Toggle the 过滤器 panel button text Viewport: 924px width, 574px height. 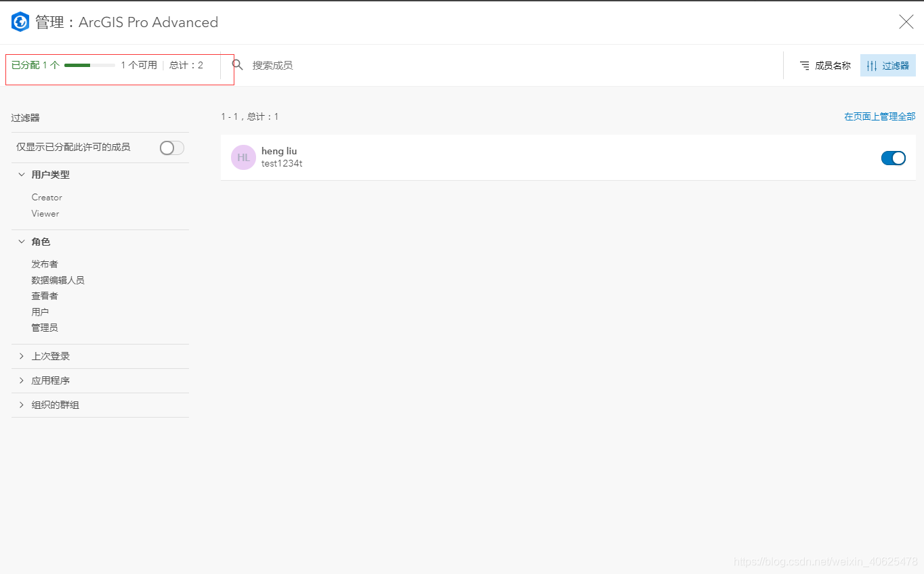(x=896, y=66)
